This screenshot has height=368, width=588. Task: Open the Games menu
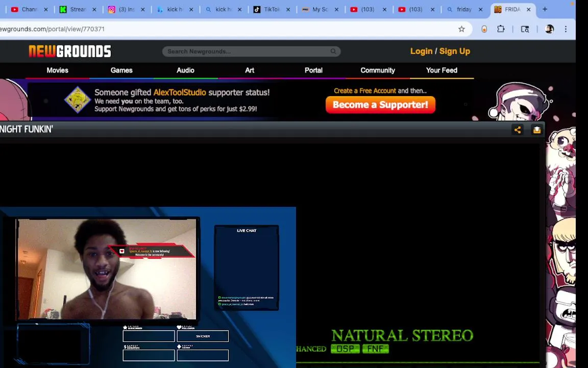[121, 70]
